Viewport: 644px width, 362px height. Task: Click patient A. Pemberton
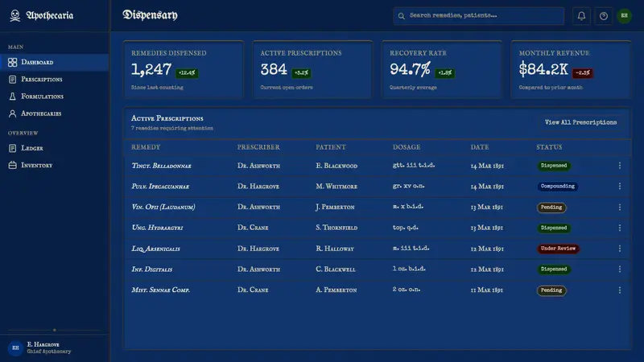click(x=336, y=290)
